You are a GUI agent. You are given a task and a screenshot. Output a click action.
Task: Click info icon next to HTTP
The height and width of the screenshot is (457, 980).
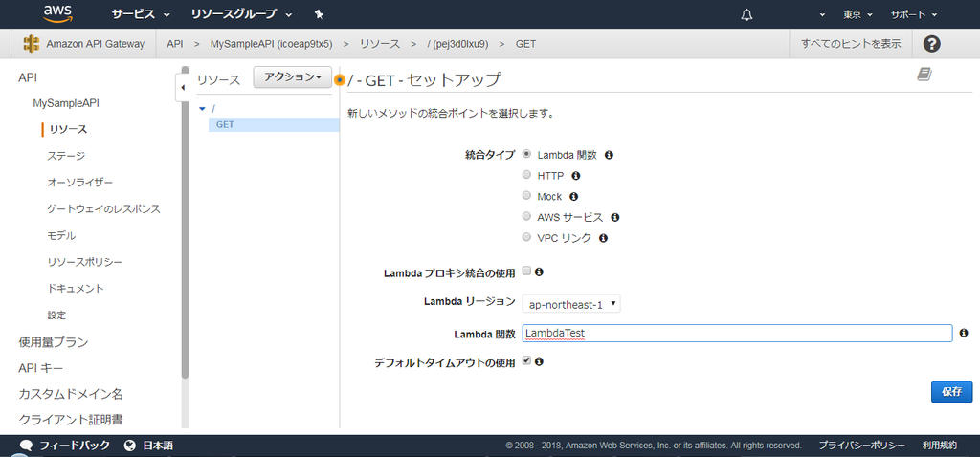click(x=576, y=176)
